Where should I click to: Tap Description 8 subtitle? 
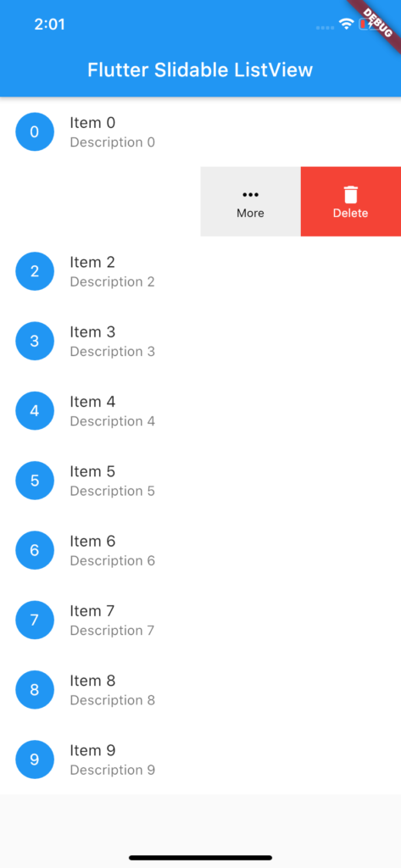point(113,700)
